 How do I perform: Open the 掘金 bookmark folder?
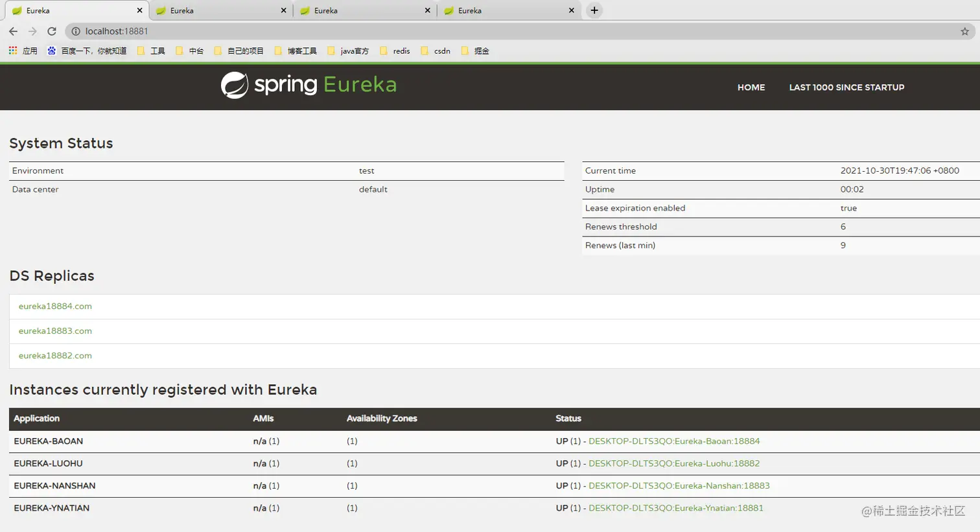pos(475,51)
